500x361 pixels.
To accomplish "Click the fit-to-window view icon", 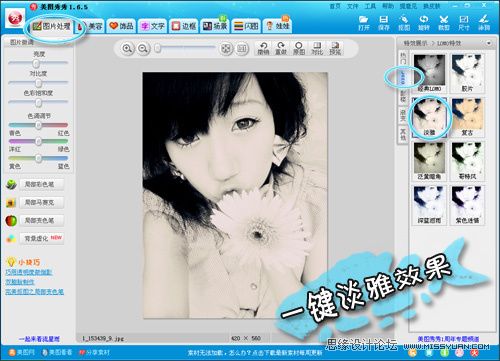I will 226,49.
